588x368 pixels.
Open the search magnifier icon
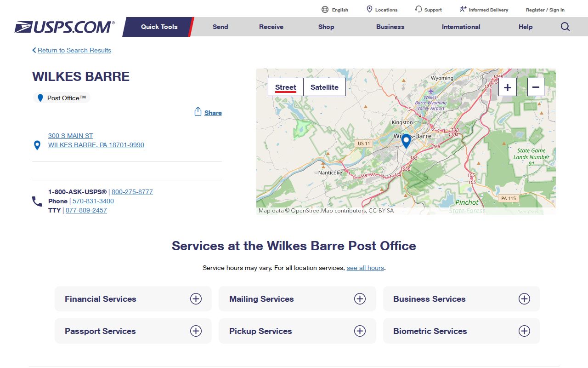coord(565,27)
